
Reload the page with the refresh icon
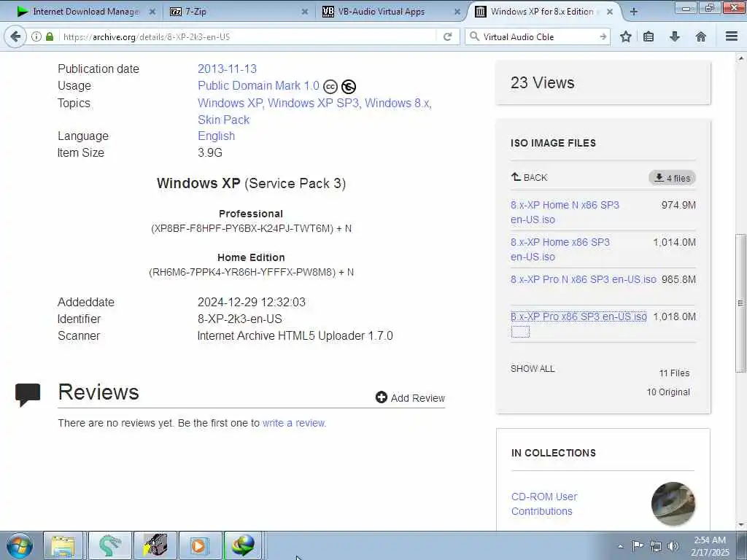coord(447,36)
